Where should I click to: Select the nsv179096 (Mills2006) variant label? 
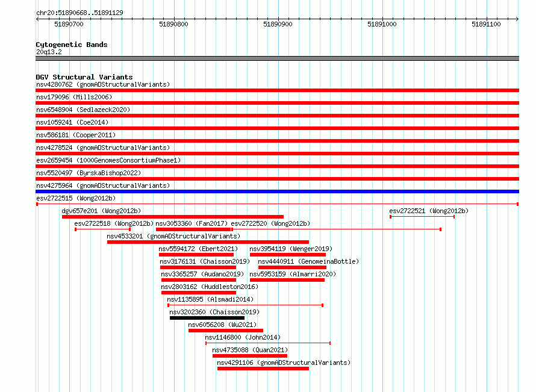click(74, 97)
